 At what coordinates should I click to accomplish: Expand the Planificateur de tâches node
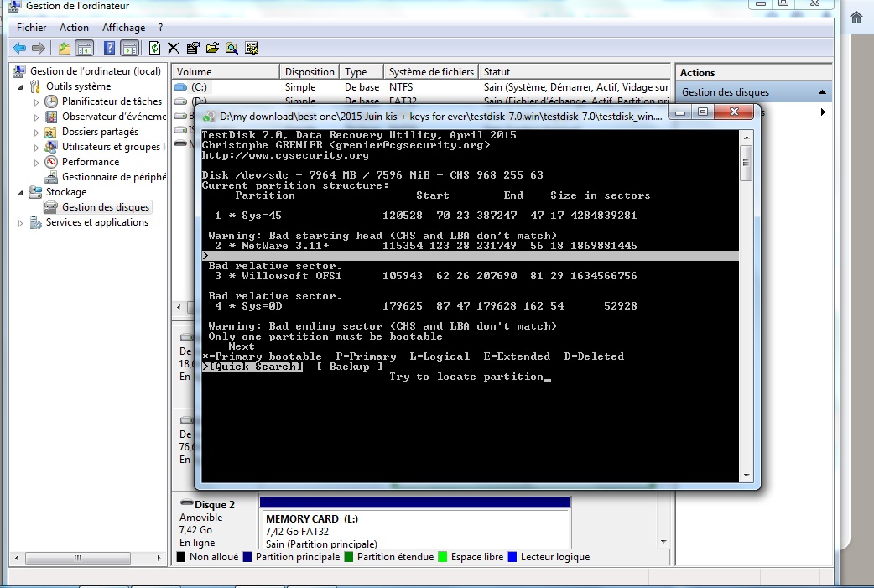pyautogui.click(x=36, y=102)
